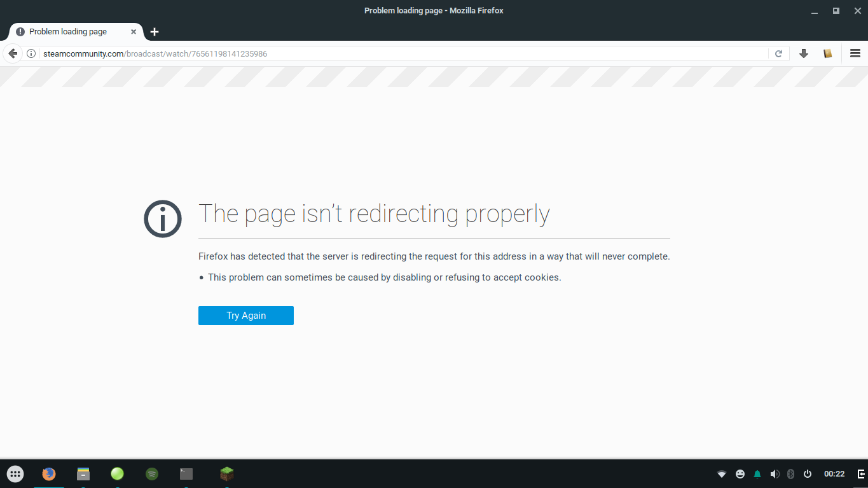
Task: Open a new tab with plus button
Action: coord(155,32)
